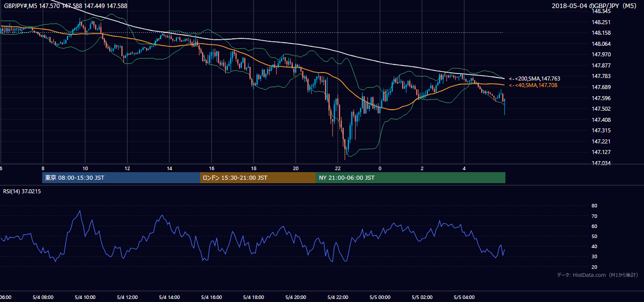
Task: Click the NY 21:00-06:00 JST session bar
Action: tap(411, 178)
